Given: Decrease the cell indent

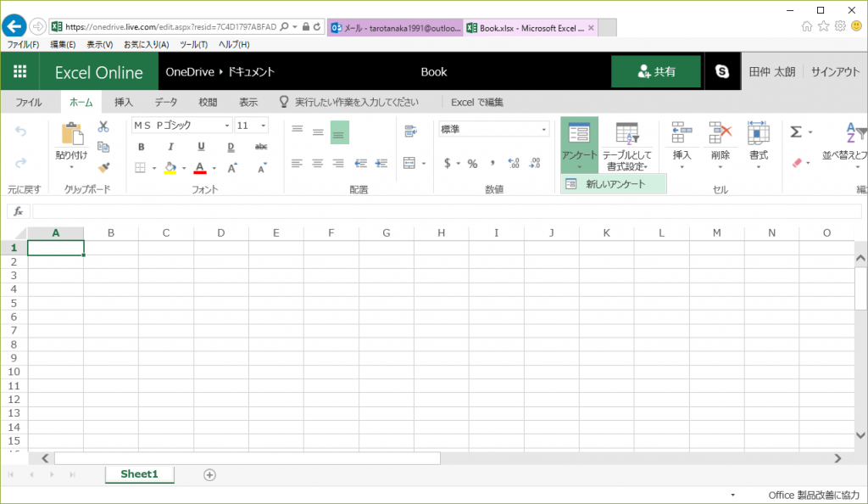Looking at the screenshot, I should click(x=361, y=164).
